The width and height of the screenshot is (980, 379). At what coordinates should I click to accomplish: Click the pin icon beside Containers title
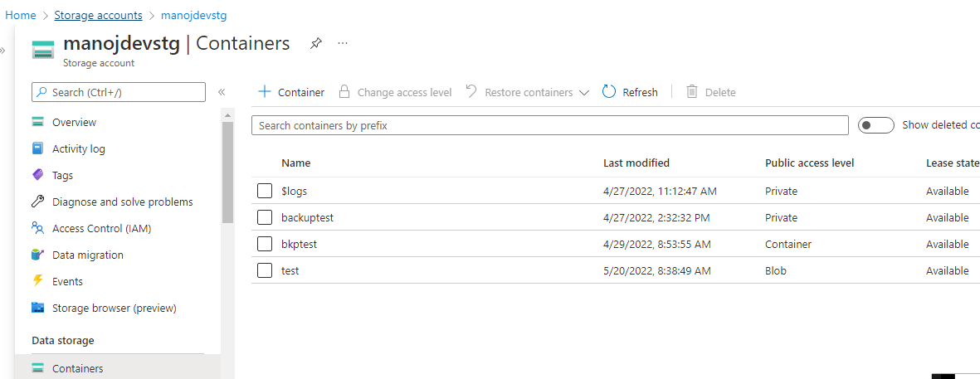tap(315, 44)
